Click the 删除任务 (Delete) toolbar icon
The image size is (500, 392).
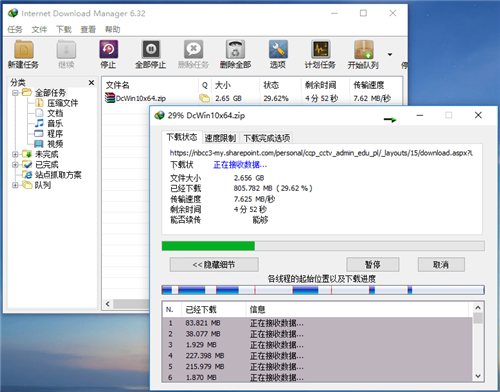(193, 50)
